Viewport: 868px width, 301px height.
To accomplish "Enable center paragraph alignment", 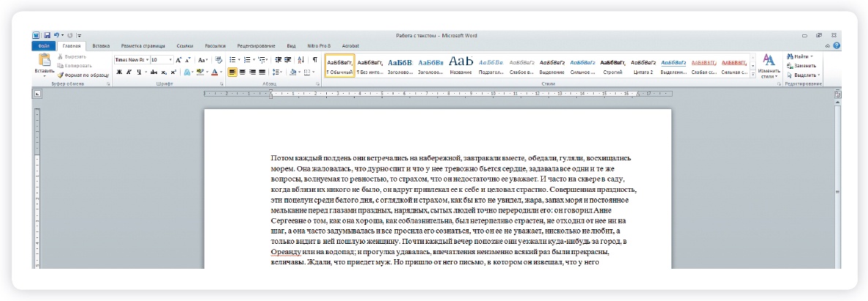I will [243, 73].
